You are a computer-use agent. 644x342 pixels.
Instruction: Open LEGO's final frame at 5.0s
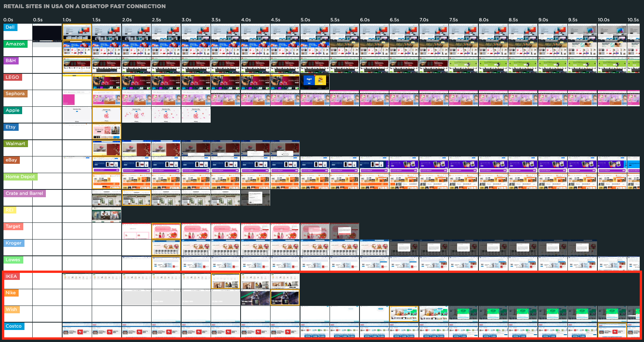pyautogui.click(x=315, y=82)
